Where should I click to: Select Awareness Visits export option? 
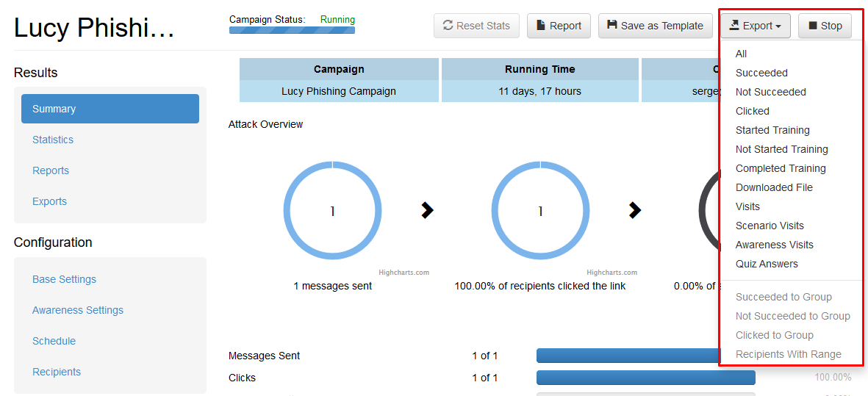click(x=775, y=245)
